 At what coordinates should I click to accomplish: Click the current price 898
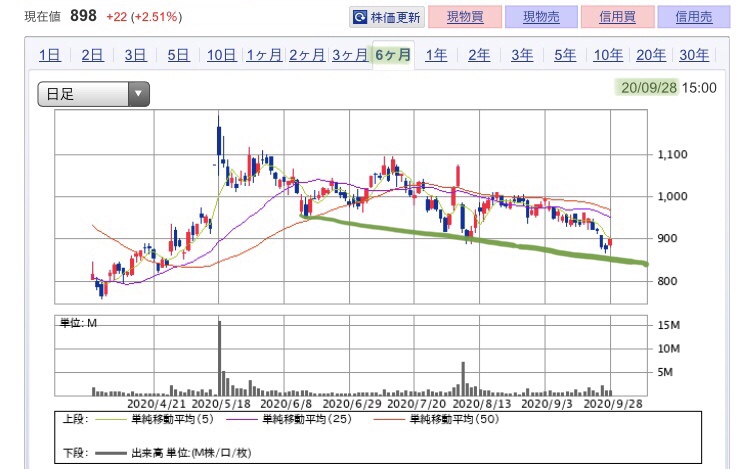tap(83, 16)
